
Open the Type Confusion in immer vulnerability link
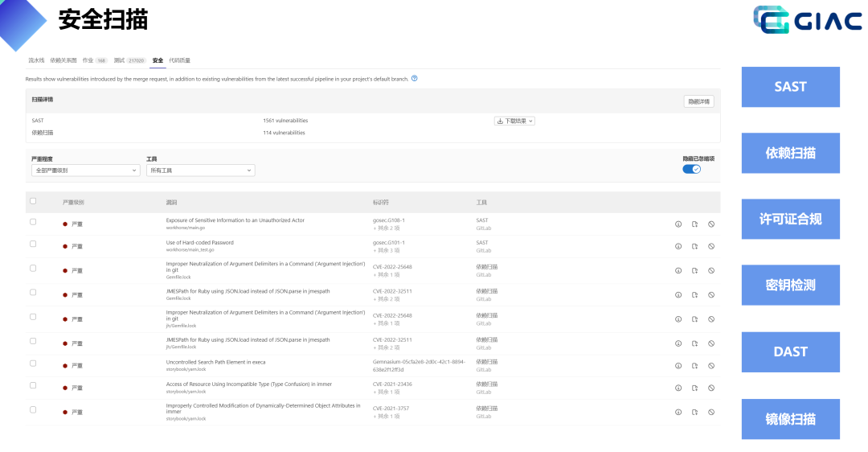click(x=249, y=384)
